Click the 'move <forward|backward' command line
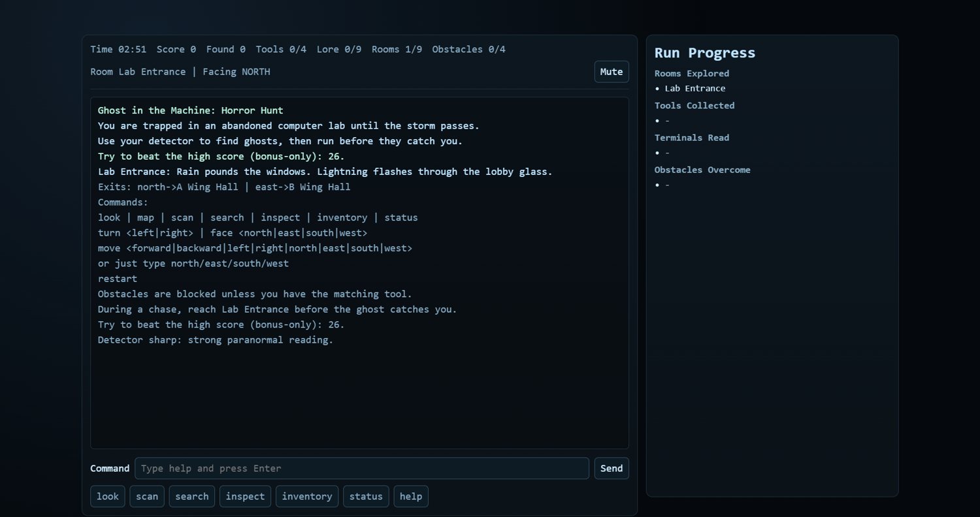This screenshot has height=517, width=980. (255, 248)
